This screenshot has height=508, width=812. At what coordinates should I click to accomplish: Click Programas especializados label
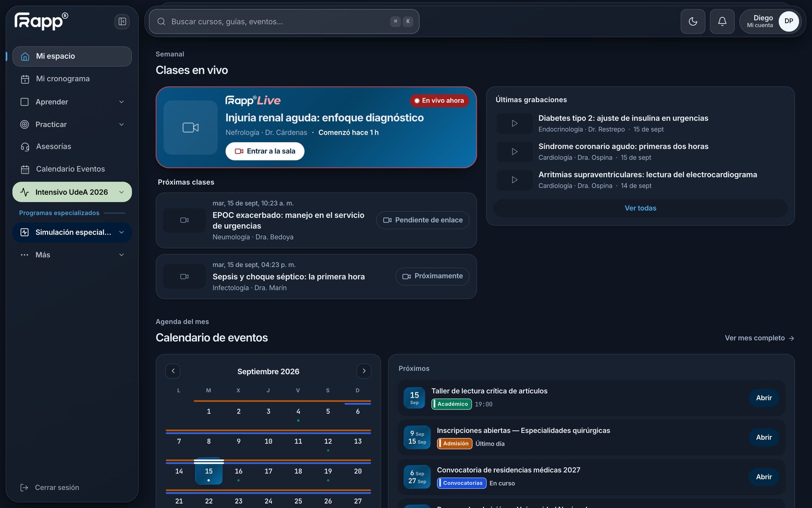(59, 213)
